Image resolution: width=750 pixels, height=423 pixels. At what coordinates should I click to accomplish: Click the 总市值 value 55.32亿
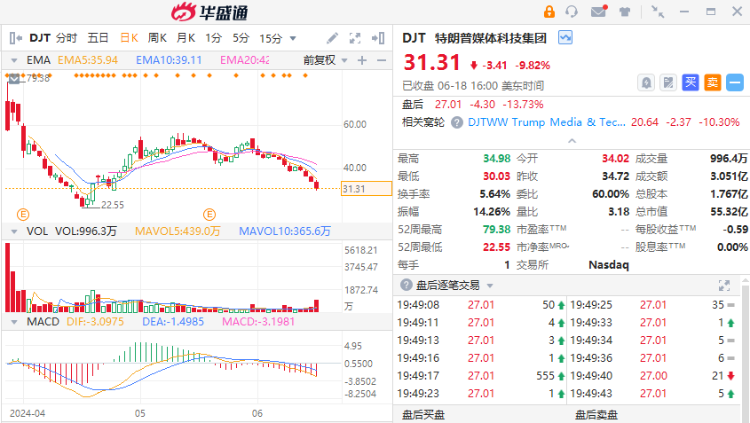[728, 212]
